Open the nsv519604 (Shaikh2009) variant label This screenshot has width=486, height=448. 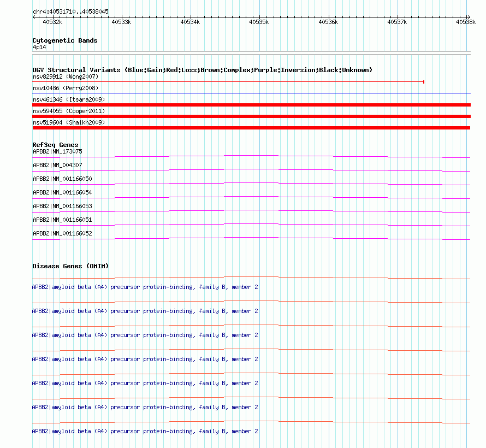coord(69,122)
